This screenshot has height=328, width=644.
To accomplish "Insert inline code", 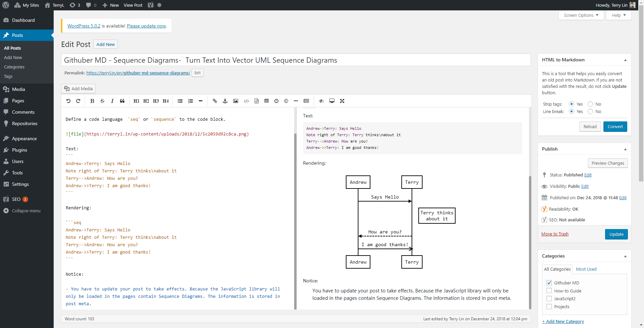I will [x=246, y=101].
